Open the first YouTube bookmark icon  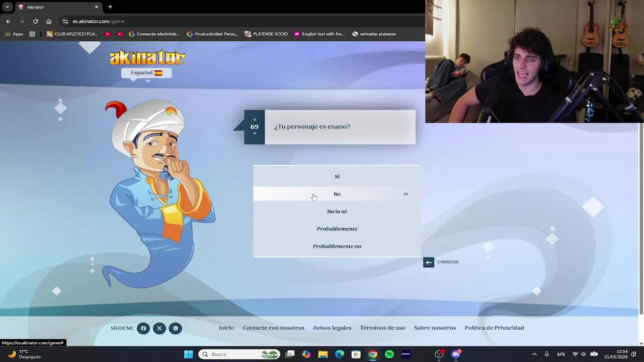click(x=108, y=34)
